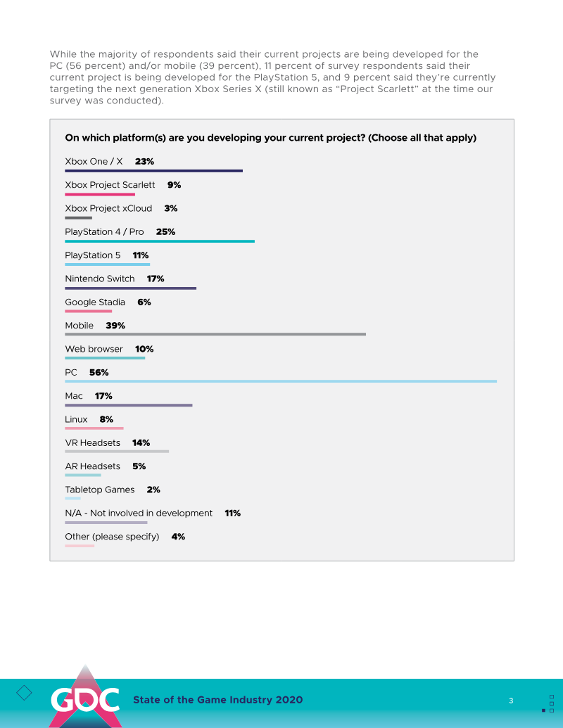The image size is (563, 728).
Task: Click the intro paragraph about current projects
Action: pyautogui.click(x=272, y=77)
